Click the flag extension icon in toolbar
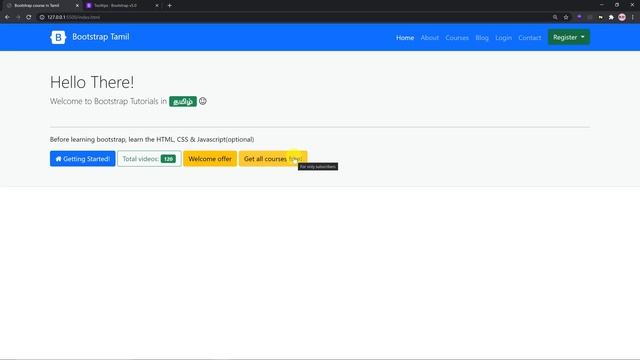The height and width of the screenshot is (360, 640). coord(600,17)
